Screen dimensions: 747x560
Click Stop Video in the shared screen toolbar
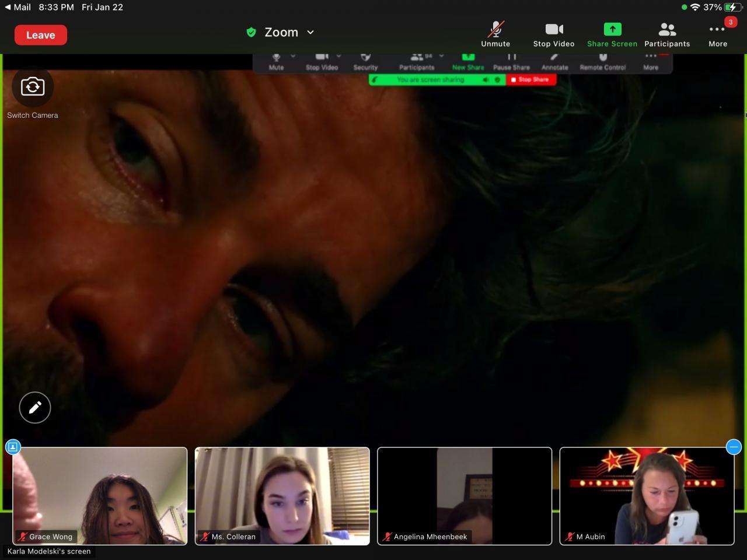pyautogui.click(x=322, y=62)
